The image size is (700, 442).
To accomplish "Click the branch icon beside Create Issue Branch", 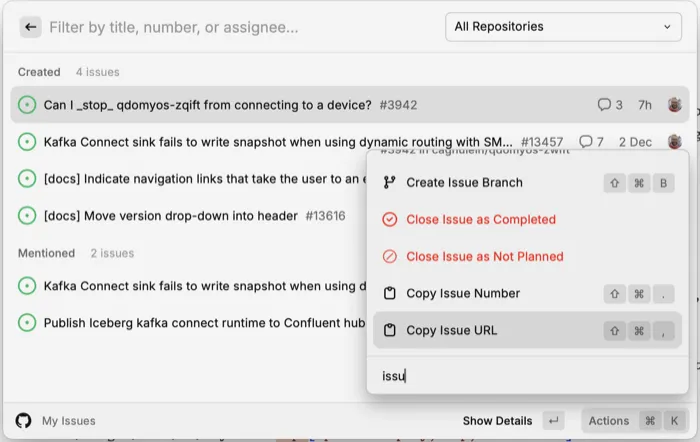I will click(x=390, y=183).
